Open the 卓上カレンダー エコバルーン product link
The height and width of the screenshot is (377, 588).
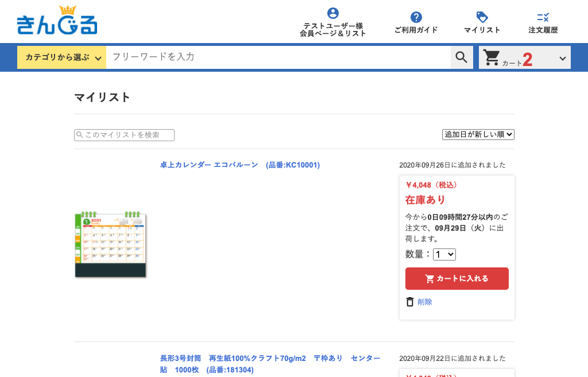[x=239, y=165]
